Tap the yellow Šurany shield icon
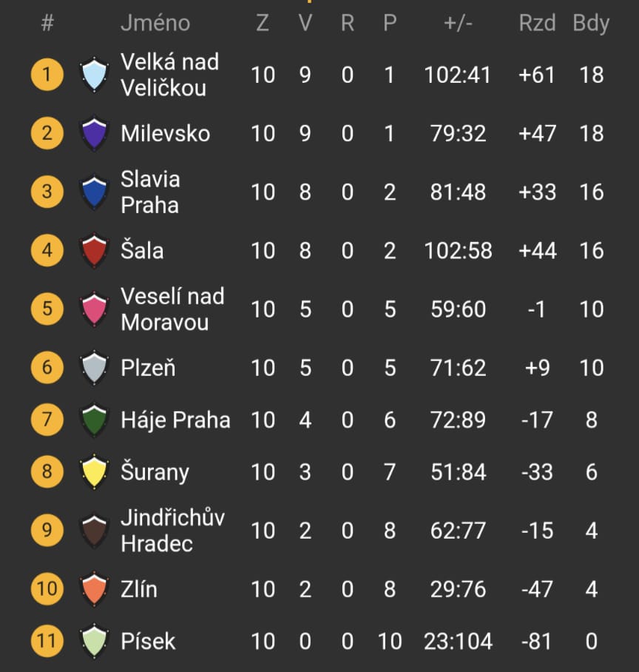 [x=94, y=471]
